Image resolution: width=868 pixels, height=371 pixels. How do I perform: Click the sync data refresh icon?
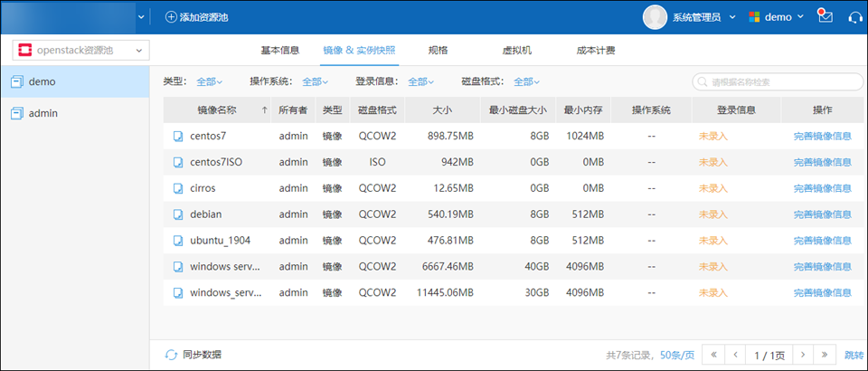click(x=171, y=355)
